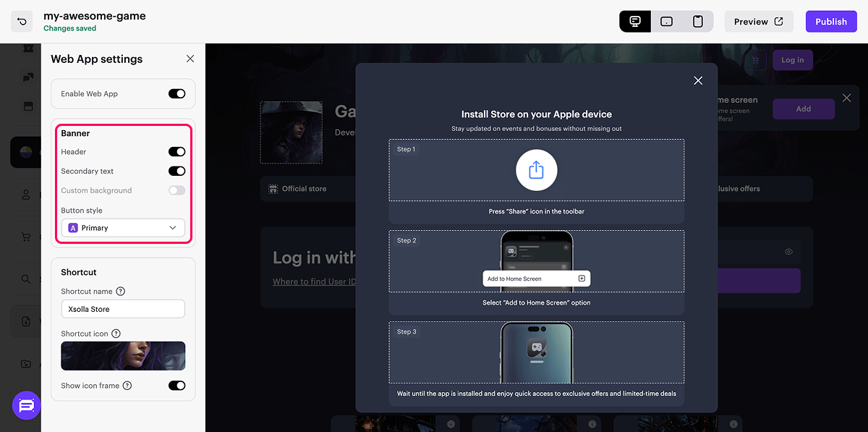Click the window layout icon in the sidebar
The image size is (868, 432).
(x=28, y=106)
